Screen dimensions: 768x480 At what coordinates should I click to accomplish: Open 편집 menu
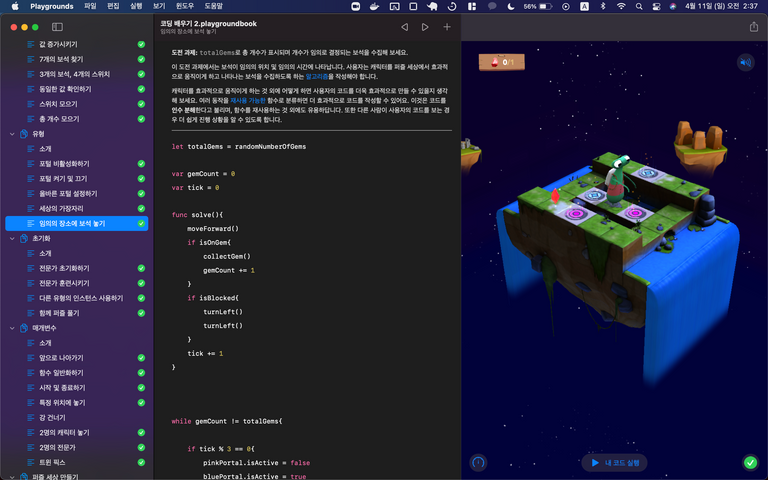pyautogui.click(x=113, y=6)
